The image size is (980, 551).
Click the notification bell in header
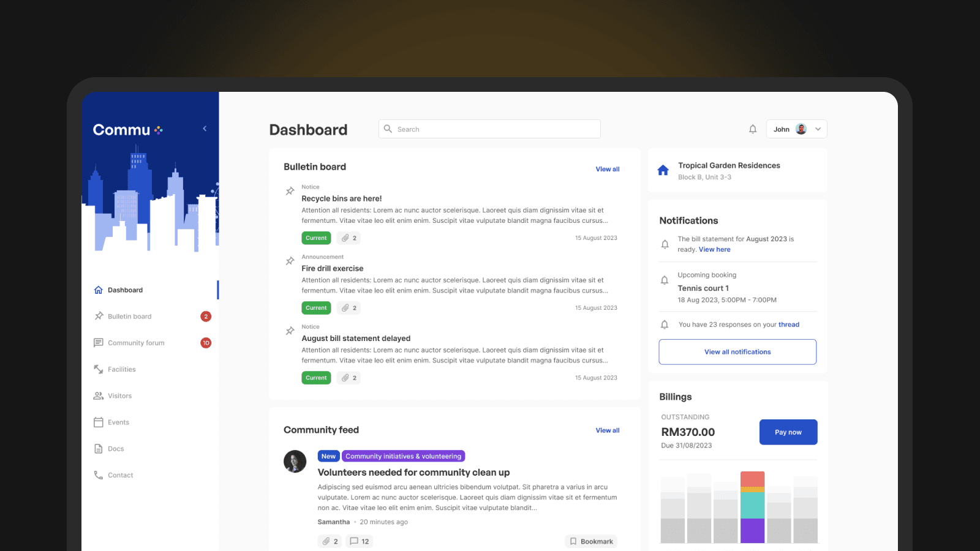(x=753, y=129)
